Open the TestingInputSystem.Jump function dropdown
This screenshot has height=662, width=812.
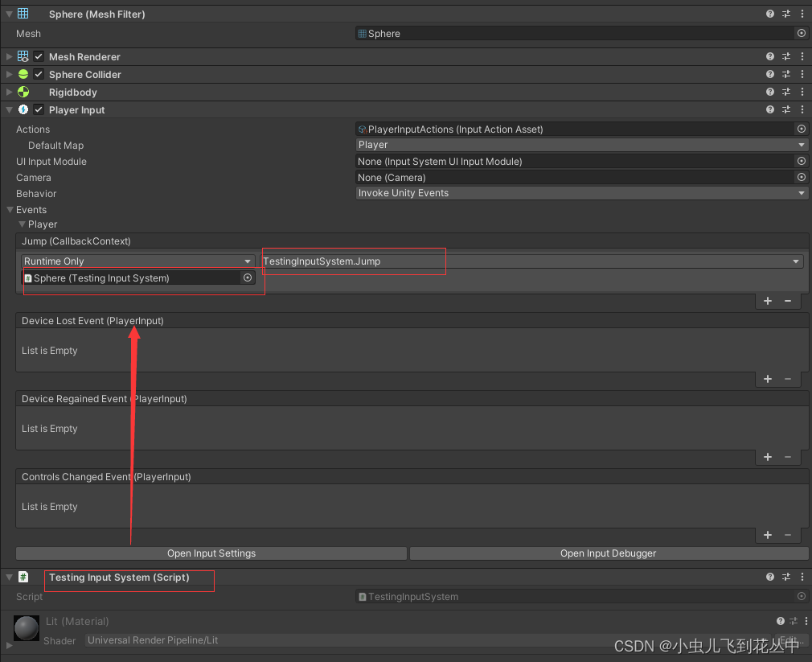click(x=531, y=261)
